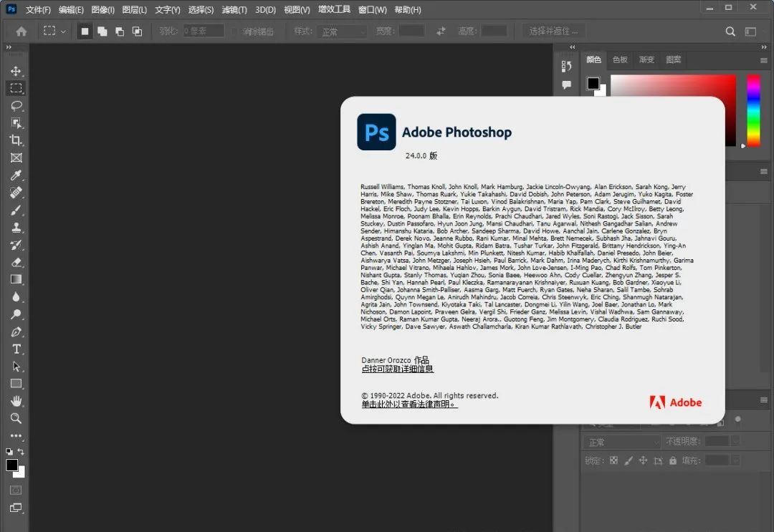This screenshot has height=532, width=774.
Task: Change screen mode at the toolbar bottom
Action: click(16, 508)
